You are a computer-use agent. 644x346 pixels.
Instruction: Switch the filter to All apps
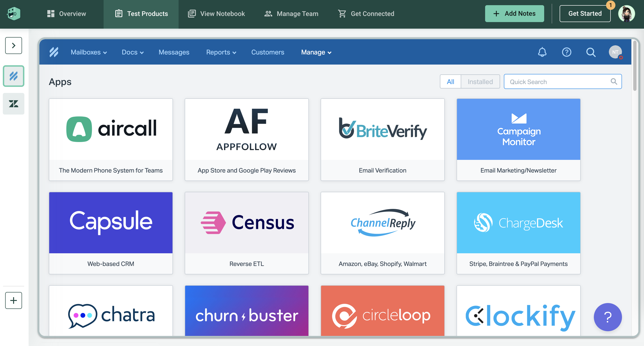450,82
